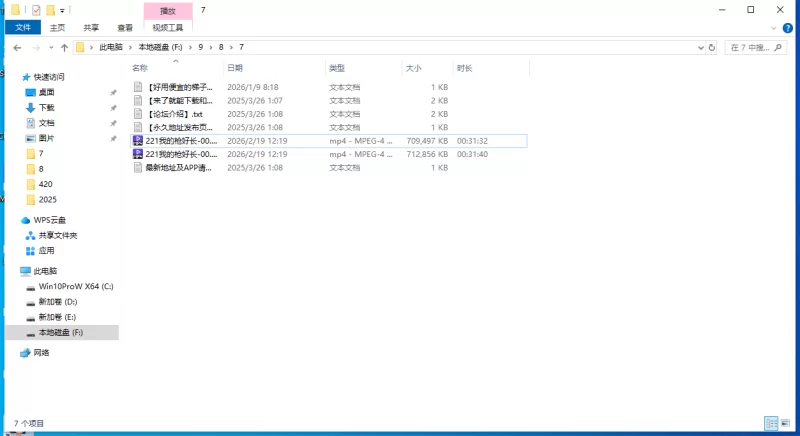Click the 图片 pictures icon in the sidebar

[x=31, y=138]
